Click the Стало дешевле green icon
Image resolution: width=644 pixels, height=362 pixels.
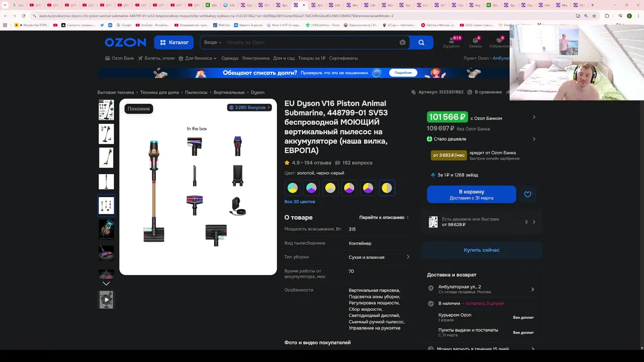(x=430, y=139)
